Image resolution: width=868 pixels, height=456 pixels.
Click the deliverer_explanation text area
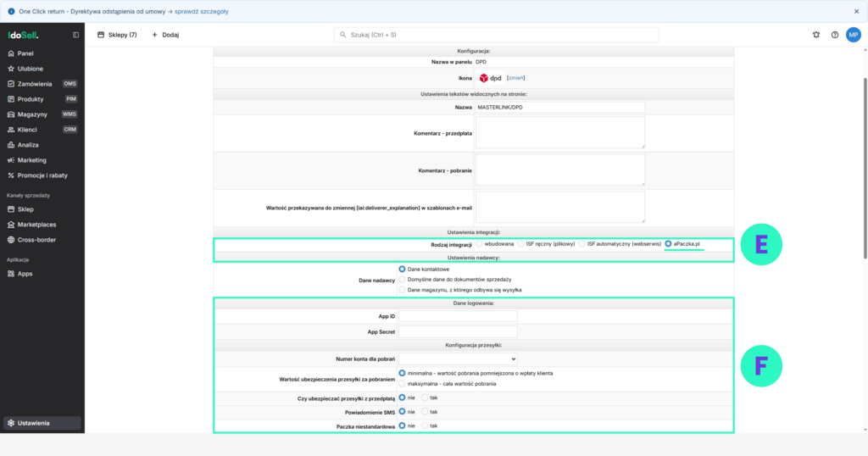560,207
